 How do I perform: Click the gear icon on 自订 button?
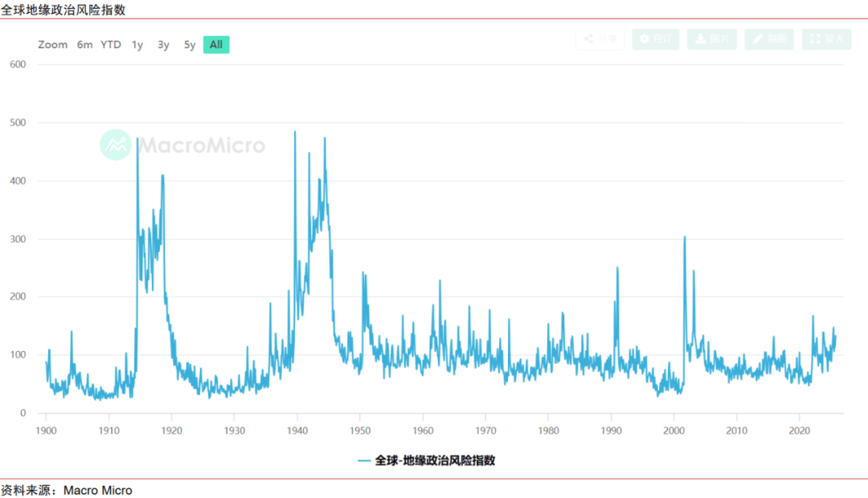tap(645, 39)
